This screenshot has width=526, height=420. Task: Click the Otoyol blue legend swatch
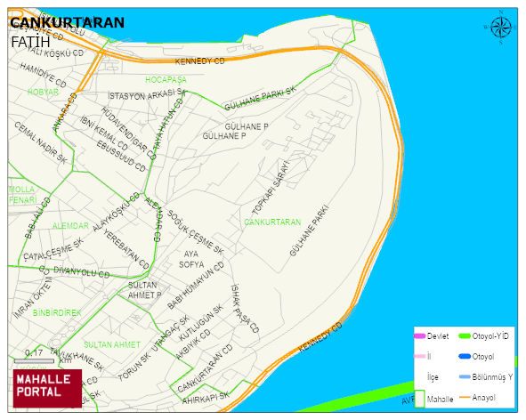(x=465, y=356)
